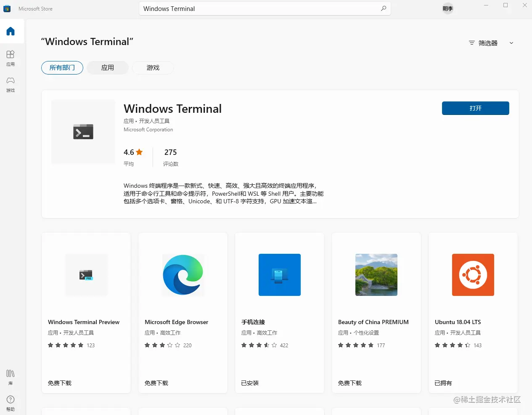Click the "Windows Terminal" search results heading
Image resolution: width=532 pixels, height=415 pixels.
(87, 42)
